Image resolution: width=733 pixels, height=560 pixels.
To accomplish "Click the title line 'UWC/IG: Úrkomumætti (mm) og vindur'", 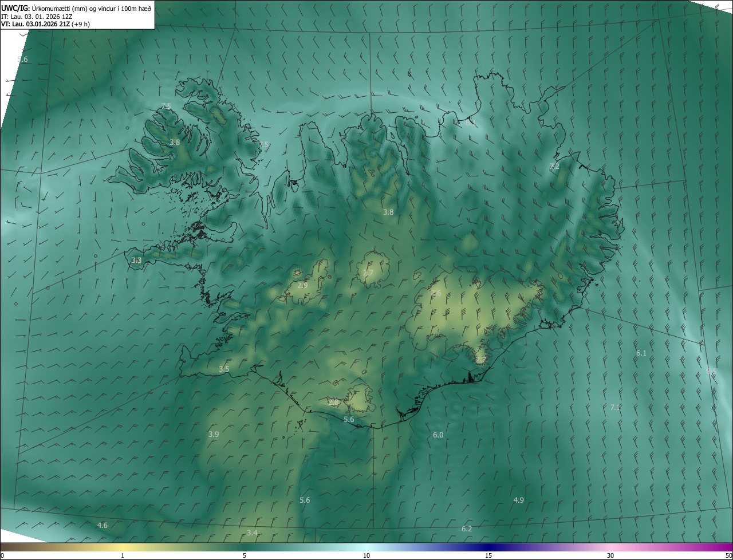I will click(x=76, y=8).
